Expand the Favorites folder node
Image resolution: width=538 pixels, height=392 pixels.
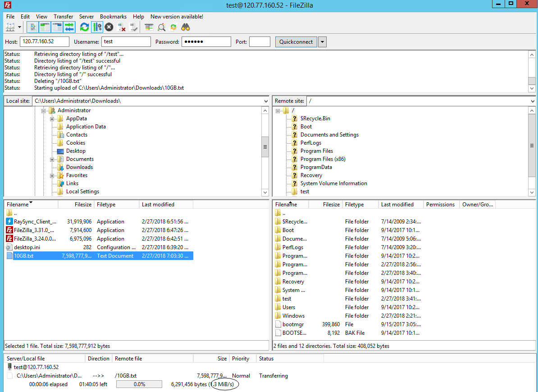(x=52, y=176)
